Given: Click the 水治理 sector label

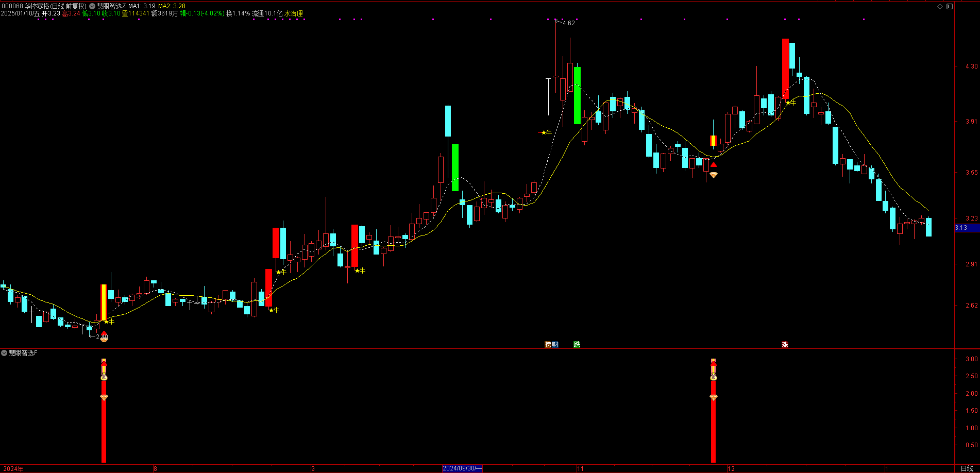Looking at the screenshot, I should coord(294,13).
